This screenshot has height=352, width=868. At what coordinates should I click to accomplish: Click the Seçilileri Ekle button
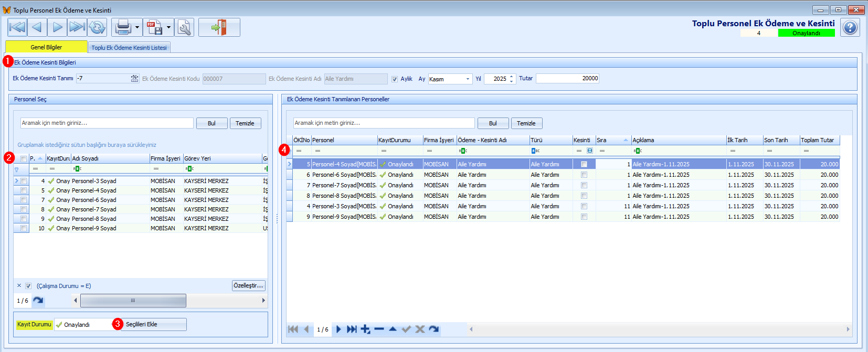point(153,324)
